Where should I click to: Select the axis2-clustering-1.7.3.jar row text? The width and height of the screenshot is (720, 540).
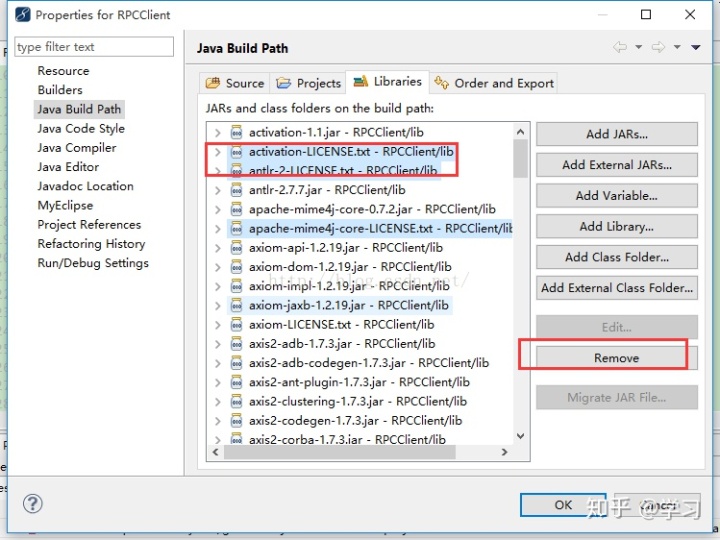(x=358, y=401)
